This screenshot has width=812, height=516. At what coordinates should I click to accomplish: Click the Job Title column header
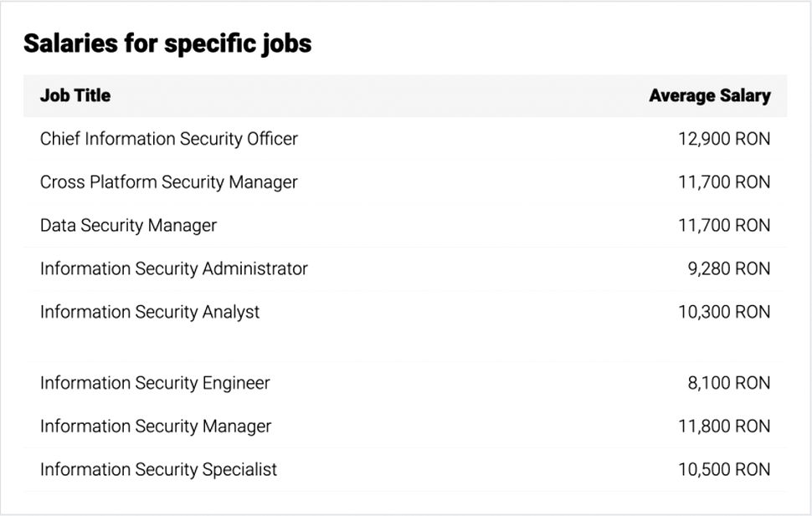point(75,95)
